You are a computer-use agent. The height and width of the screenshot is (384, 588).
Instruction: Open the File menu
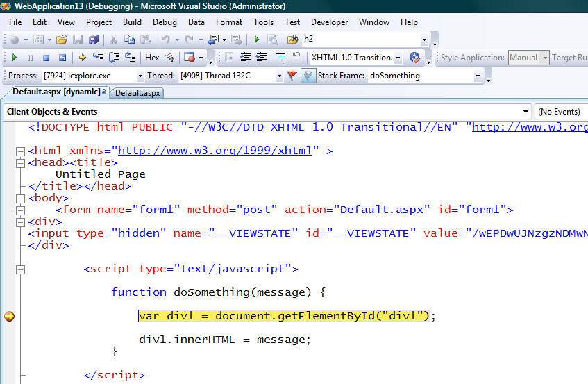point(15,22)
